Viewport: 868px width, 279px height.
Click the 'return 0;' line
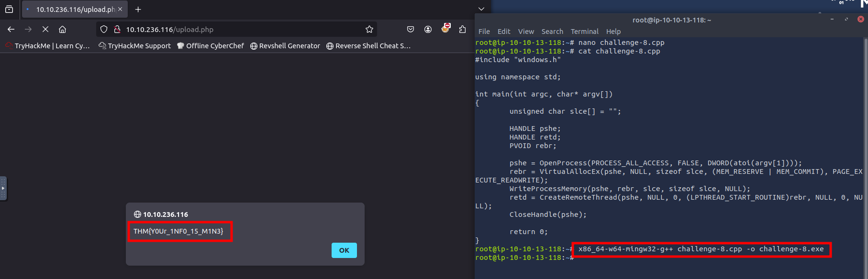pyautogui.click(x=529, y=232)
